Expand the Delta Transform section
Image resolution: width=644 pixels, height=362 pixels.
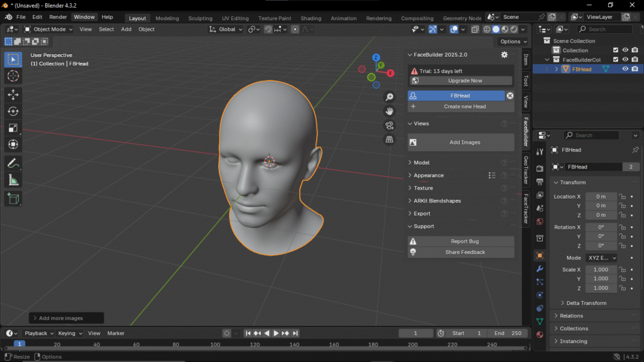coord(586,303)
